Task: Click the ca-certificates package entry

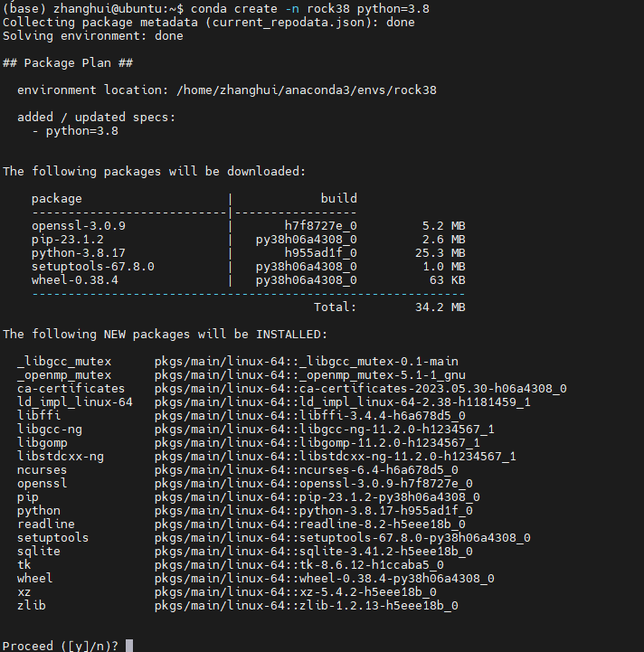Action: pyautogui.click(x=71, y=388)
